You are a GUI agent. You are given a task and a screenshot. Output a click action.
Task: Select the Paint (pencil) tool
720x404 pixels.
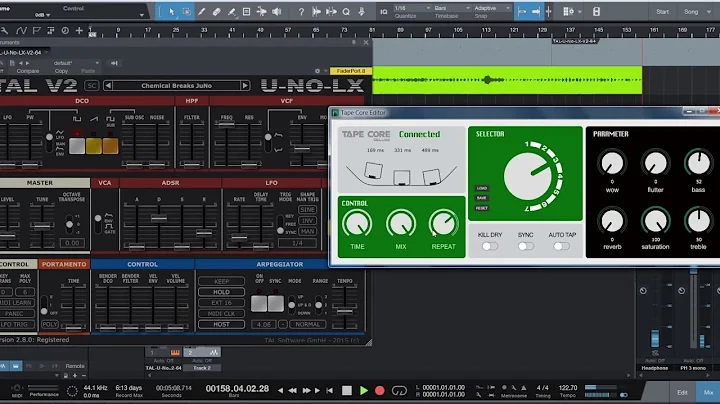pos(201,12)
